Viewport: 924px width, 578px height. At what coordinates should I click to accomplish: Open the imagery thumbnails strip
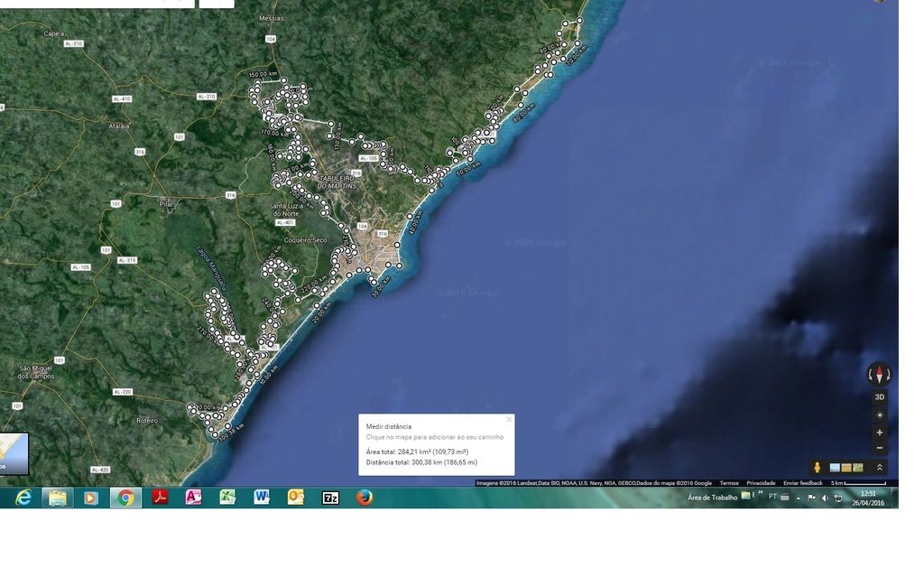pyautogui.click(x=846, y=467)
